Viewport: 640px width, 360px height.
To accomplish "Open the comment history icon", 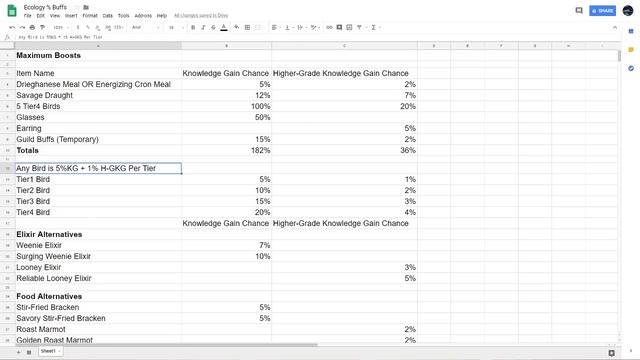I will click(x=579, y=11).
